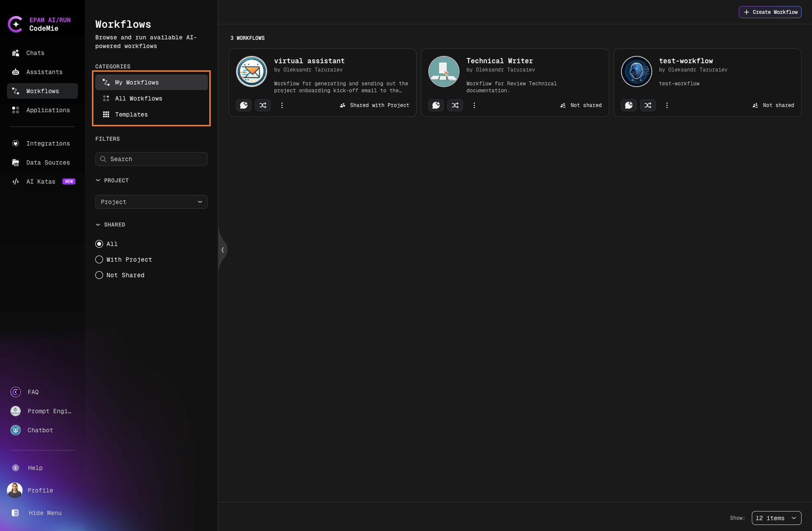Image resolution: width=812 pixels, height=531 pixels.
Task: Select the All shared filter option
Action: click(99, 244)
